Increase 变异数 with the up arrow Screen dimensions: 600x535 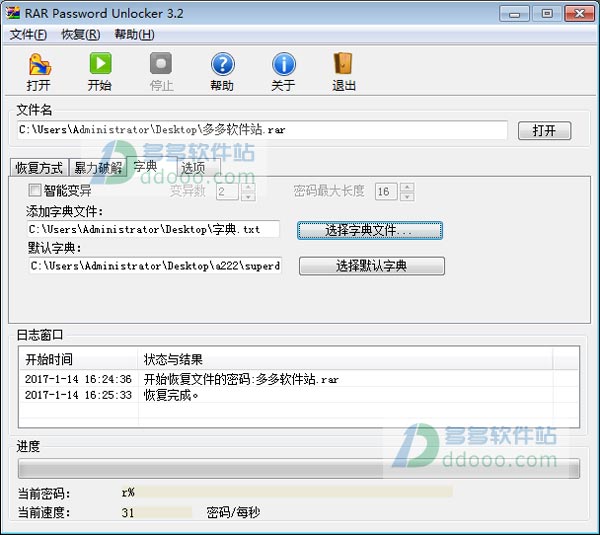[x=249, y=187]
